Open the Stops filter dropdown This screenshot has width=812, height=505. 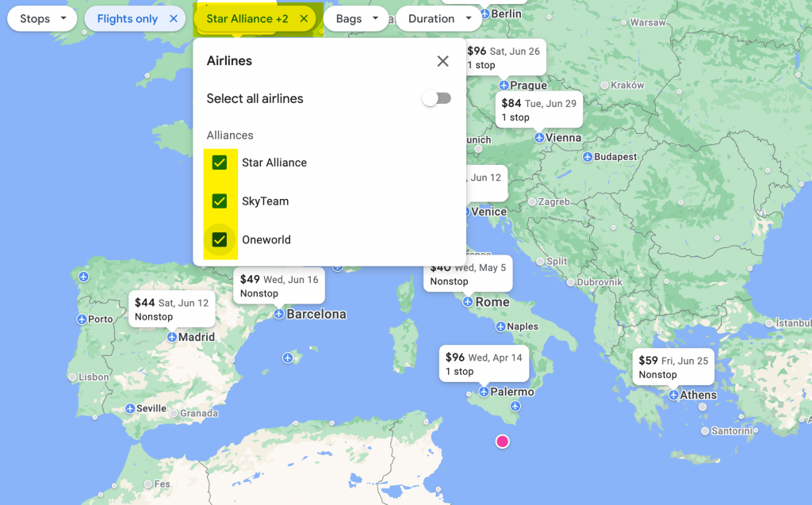pyautogui.click(x=42, y=18)
